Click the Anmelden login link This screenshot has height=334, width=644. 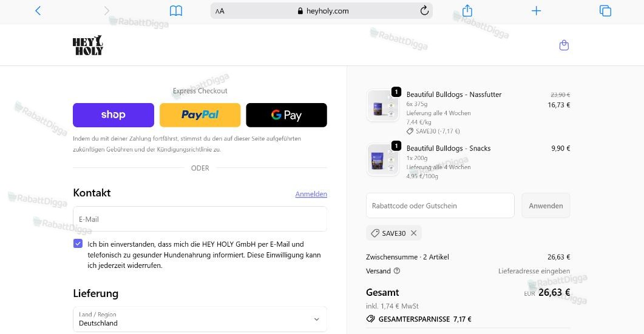point(311,193)
